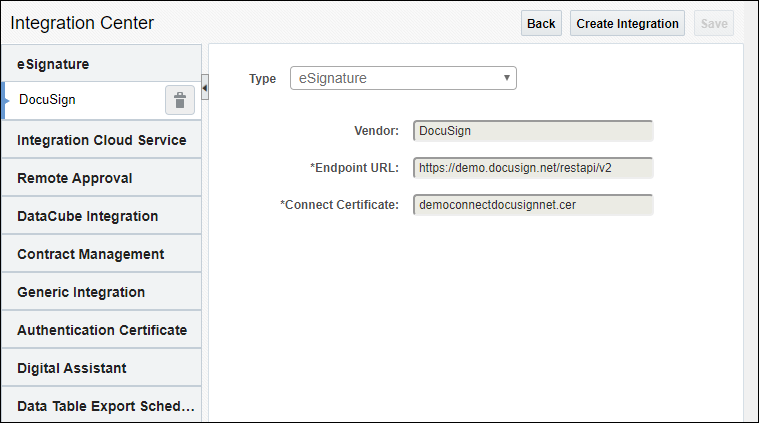Click the disabled Save button
The height and width of the screenshot is (423, 759).
[714, 23]
